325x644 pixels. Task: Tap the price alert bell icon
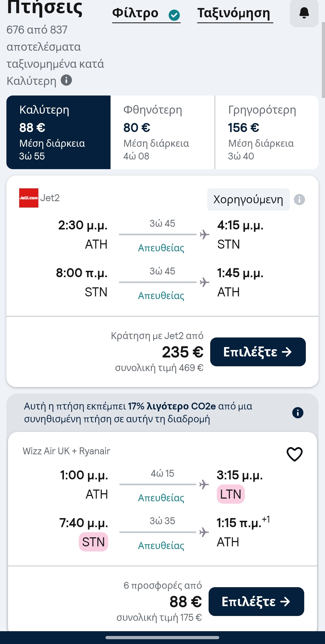point(304,13)
